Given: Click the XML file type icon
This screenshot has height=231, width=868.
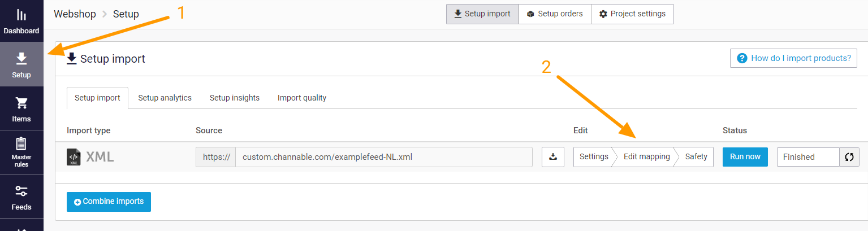Looking at the screenshot, I should pos(74,157).
